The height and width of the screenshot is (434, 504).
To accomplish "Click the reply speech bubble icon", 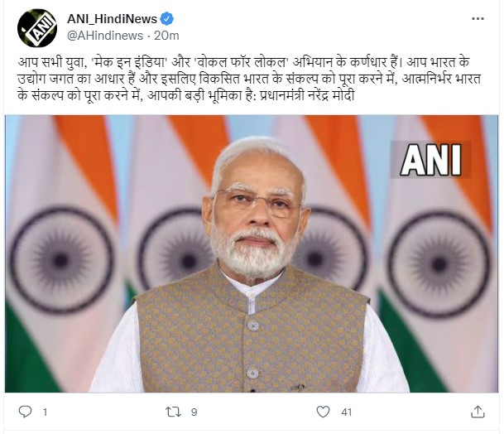I will (25, 412).
